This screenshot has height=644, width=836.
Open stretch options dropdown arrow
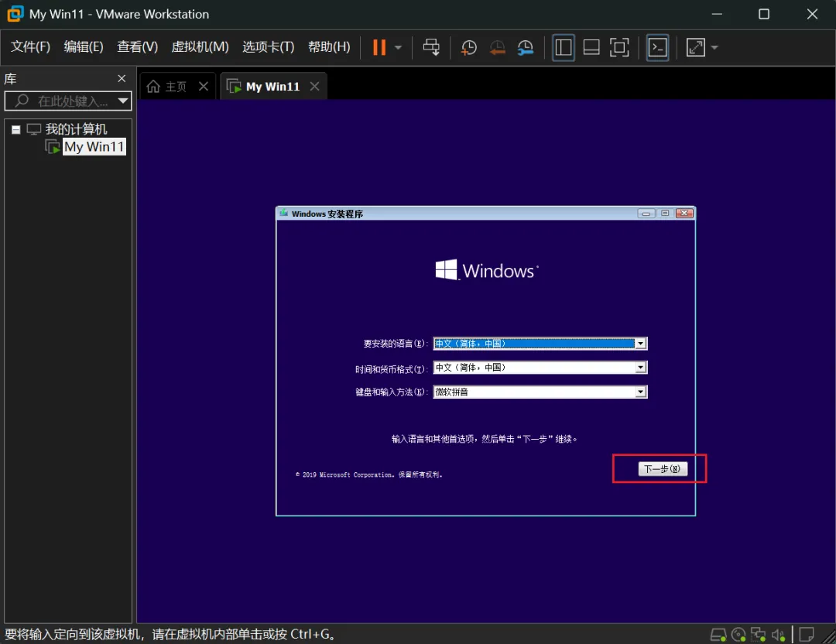[x=714, y=47]
